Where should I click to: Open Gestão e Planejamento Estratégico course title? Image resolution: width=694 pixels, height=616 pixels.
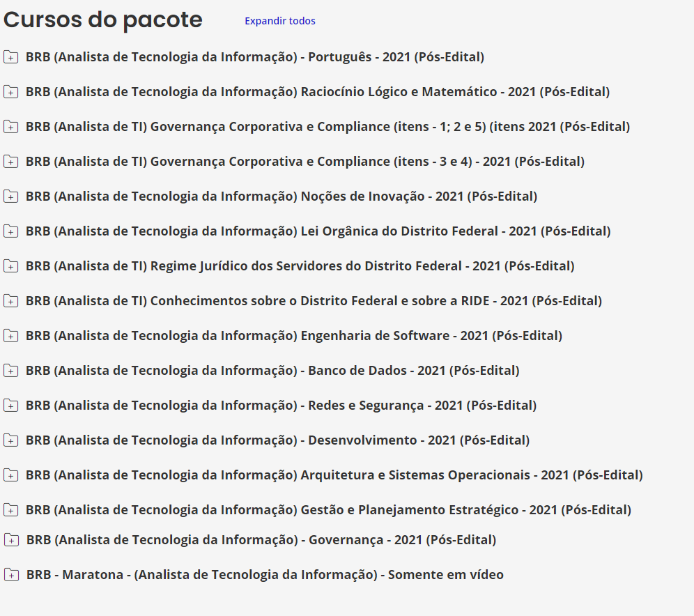328,510
